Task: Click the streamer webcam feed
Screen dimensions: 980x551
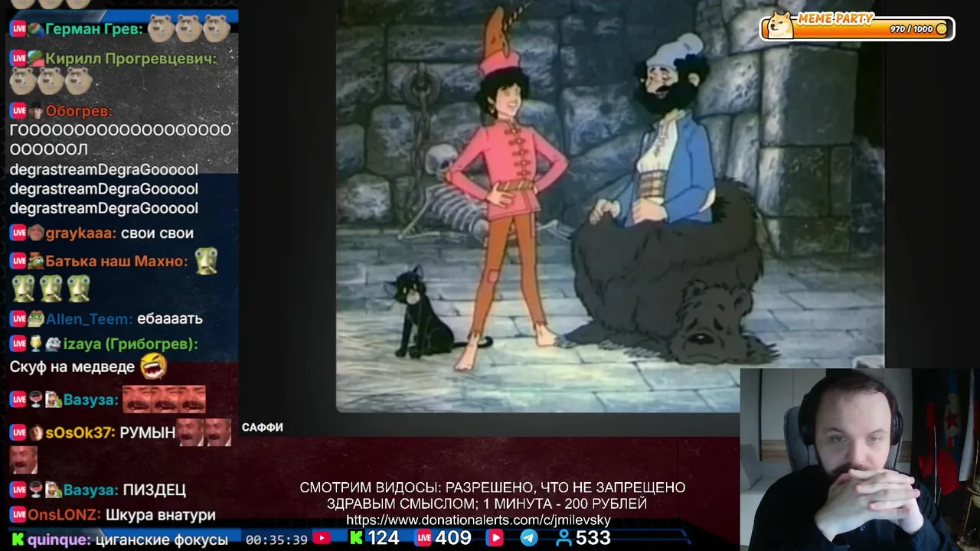Action: tap(860, 459)
